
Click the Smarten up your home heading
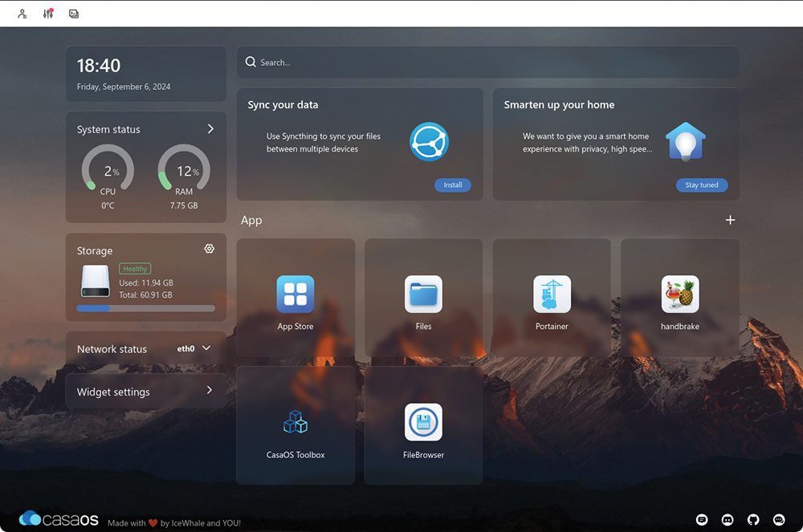(559, 105)
